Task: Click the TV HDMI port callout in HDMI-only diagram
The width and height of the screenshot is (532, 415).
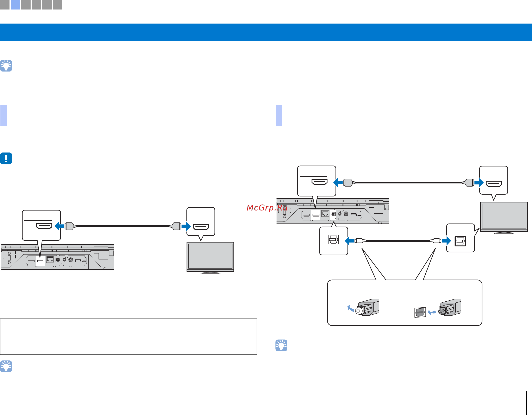Action: (201, 222)
